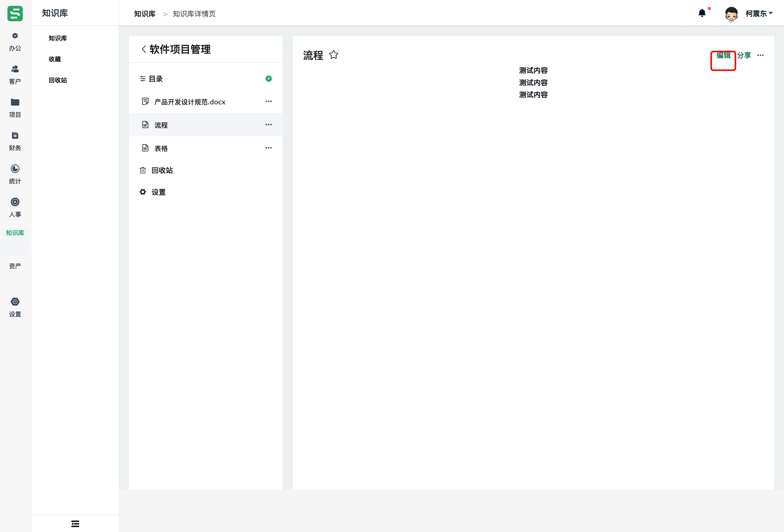784x532 pixels.
Task: Open document more options menu near 分享
Action: coord(760,55)
